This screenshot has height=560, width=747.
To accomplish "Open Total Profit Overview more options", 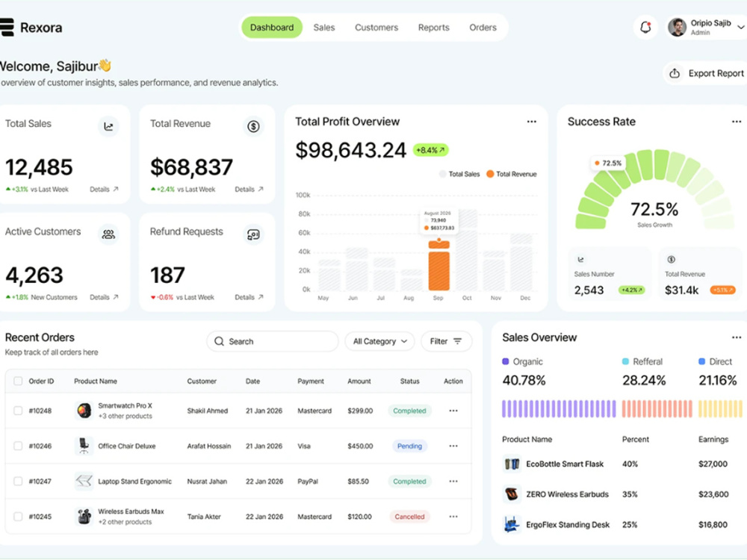I will 532,122.
